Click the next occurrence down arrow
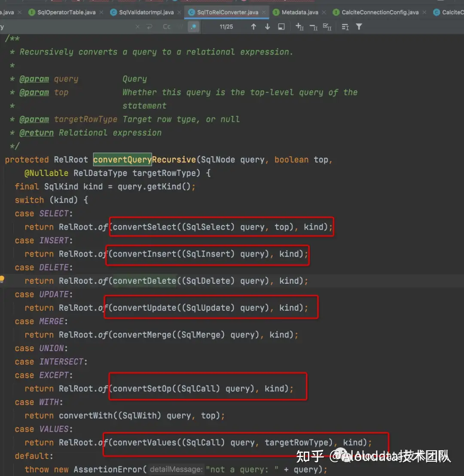Viewport: 464px width, 476px height. pyautogui.click(x=267, y=27)
